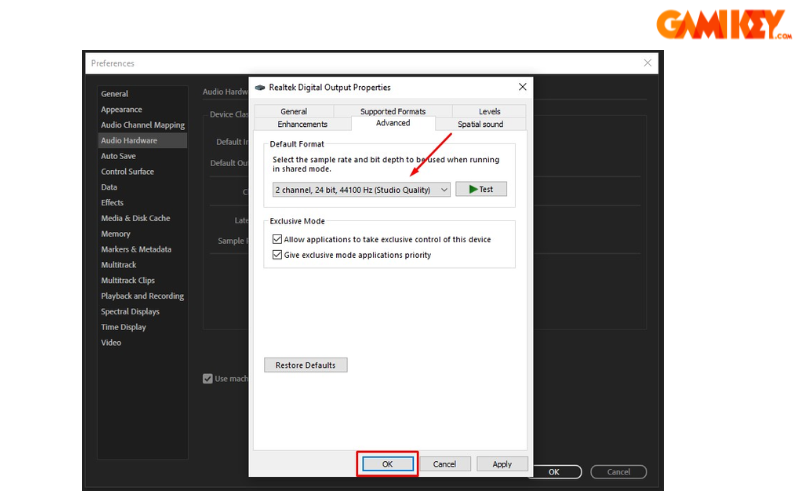Open Time Display preferences
The height and width of the screenshot is (500, 800).
[x=123, y=327]
